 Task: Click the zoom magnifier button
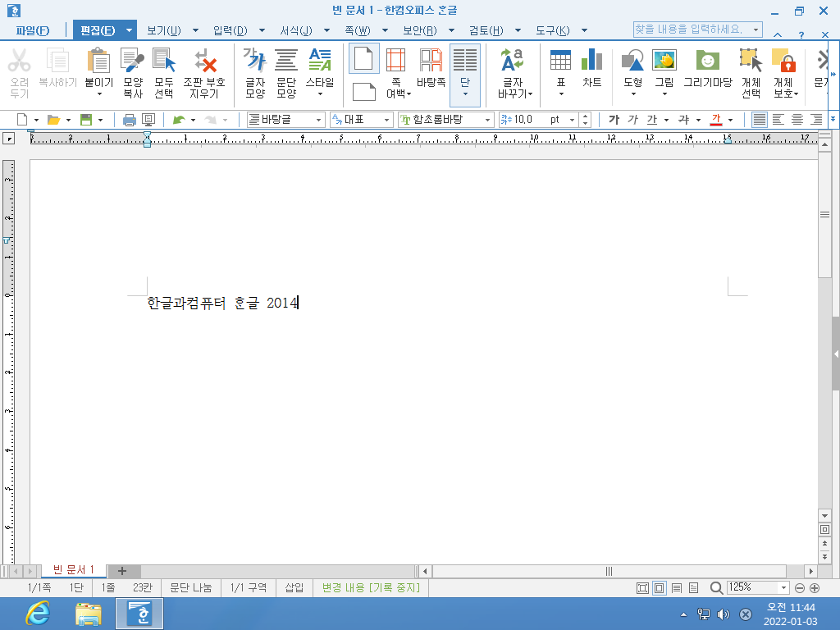coord(715,588)
